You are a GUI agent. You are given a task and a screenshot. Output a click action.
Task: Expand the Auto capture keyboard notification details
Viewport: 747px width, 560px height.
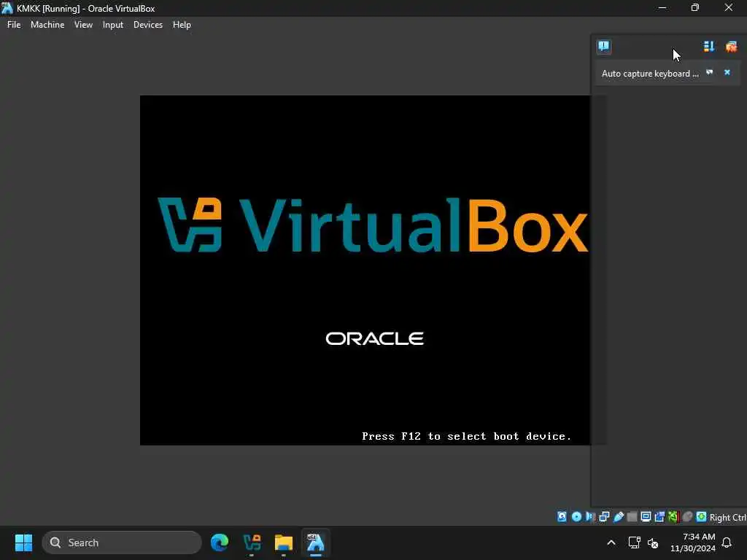[709, 72]
